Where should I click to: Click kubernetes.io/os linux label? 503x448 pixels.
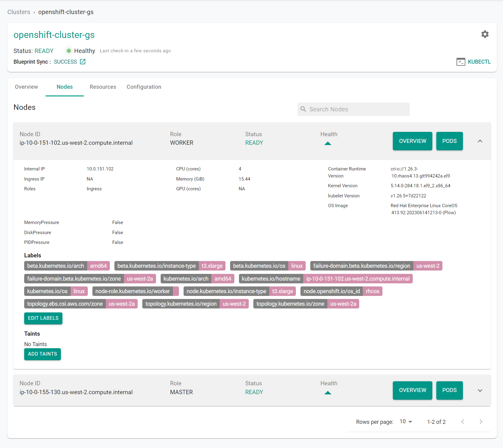pyautogui.click(x=56, y=291)
